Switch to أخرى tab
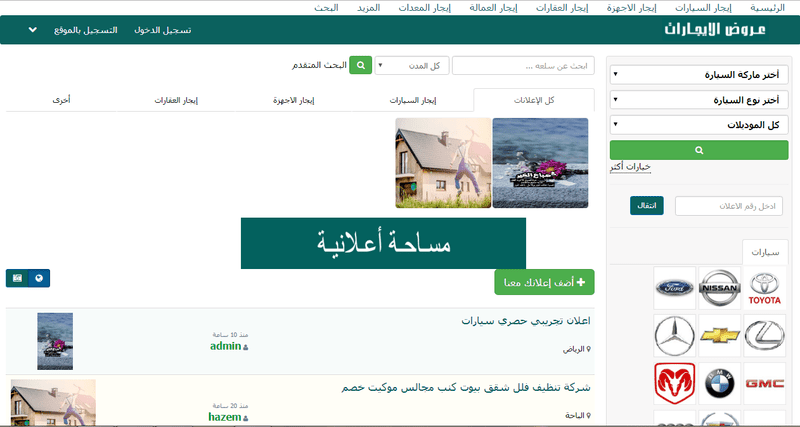The width and height of the screenshot is (800, 427). point(61,100)
